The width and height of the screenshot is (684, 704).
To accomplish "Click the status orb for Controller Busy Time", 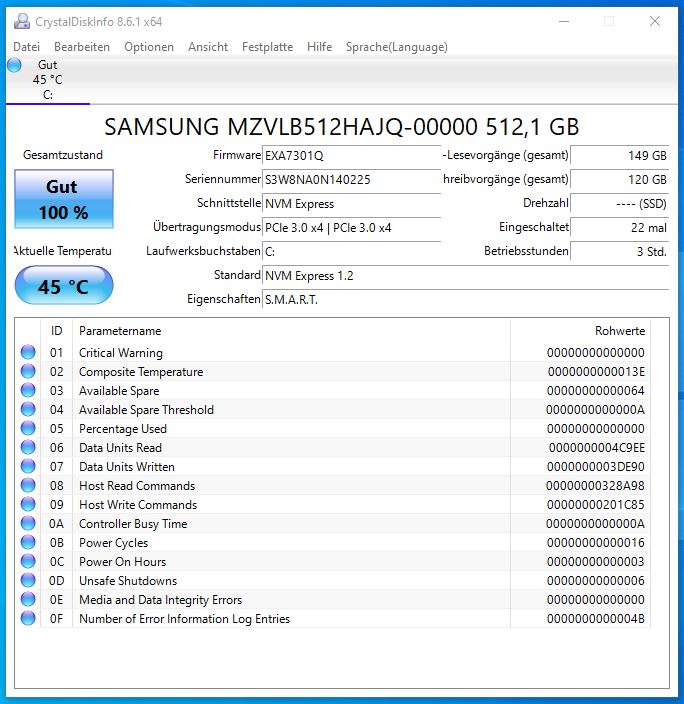I will pos(28,523).
